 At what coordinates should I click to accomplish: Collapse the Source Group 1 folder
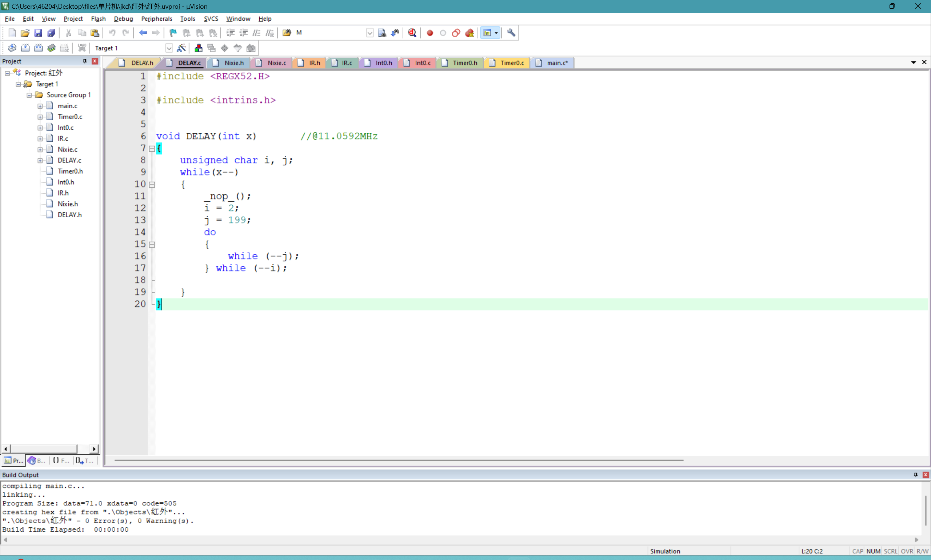[x=29, y=95]
